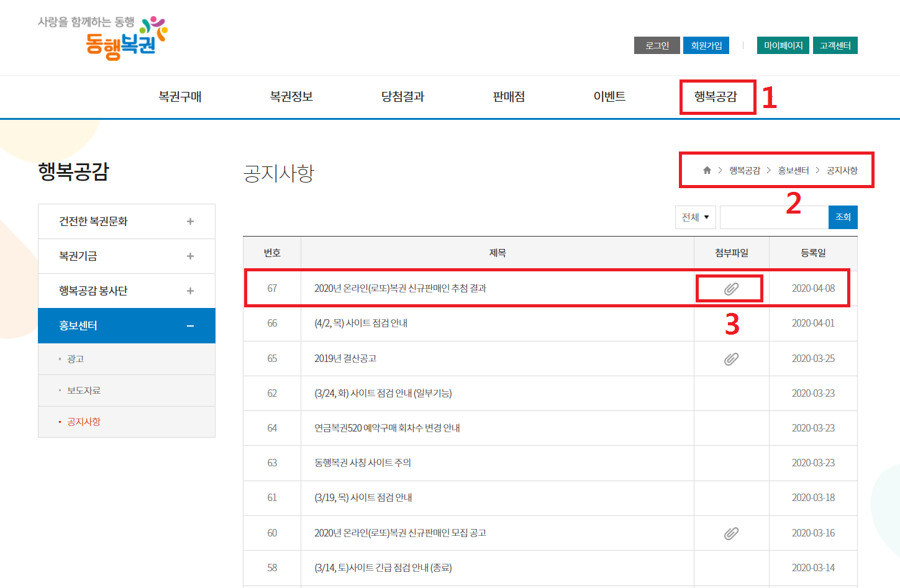Expand 건전한 복권문화 plus icon
900x588 pixels.
(190, 221)
